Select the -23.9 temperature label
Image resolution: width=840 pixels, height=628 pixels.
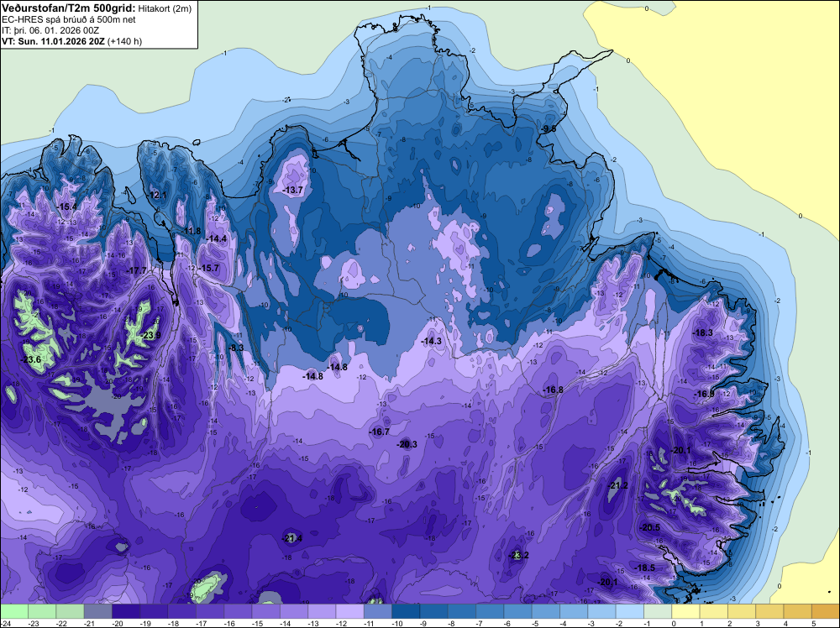(x=150, y=336)
